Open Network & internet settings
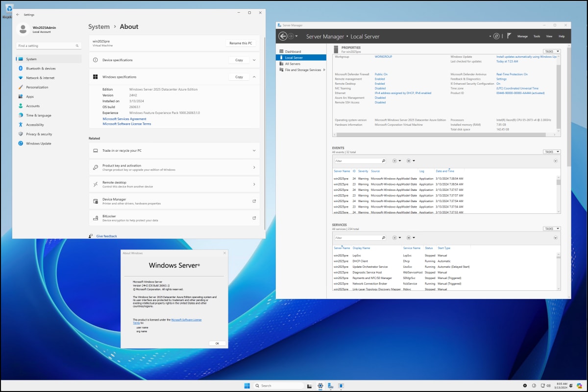Image resolution: width=588 pixels, height=392 pixels. pos(49,78)
